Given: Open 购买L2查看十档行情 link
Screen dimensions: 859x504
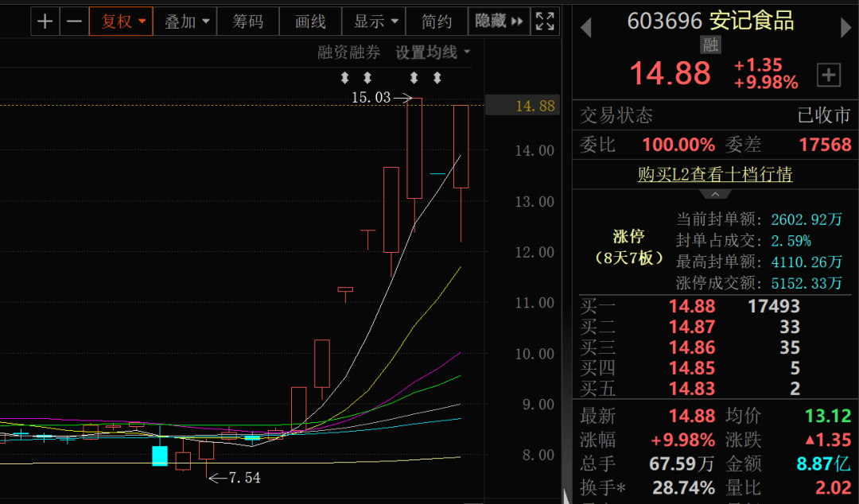Looking at the screenshot, I should (x=715, y=174).
